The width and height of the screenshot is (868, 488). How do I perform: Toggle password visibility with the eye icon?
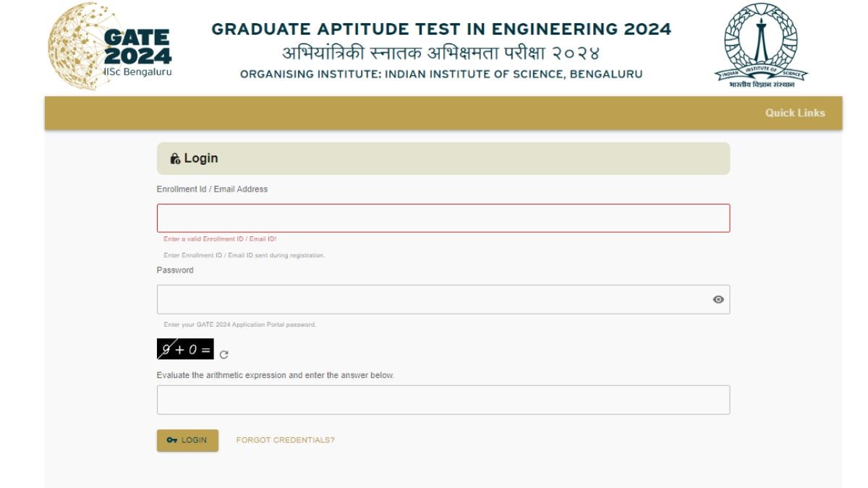(x=718, y=299)
